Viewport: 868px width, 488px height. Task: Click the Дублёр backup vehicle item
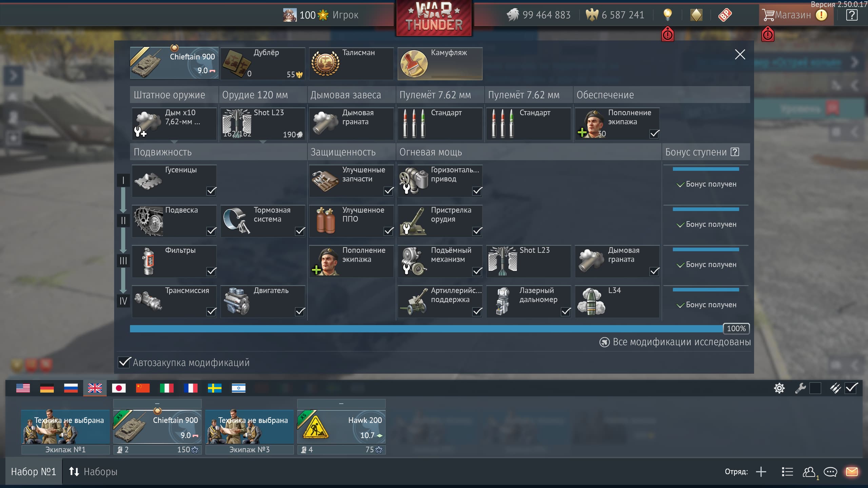262,63
